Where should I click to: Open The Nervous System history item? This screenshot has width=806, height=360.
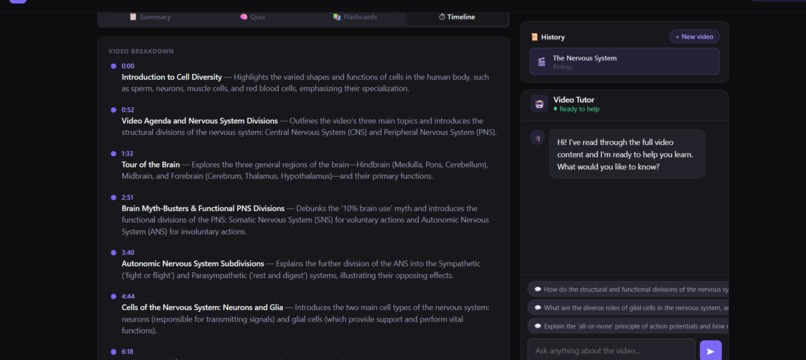pos(625,61)
